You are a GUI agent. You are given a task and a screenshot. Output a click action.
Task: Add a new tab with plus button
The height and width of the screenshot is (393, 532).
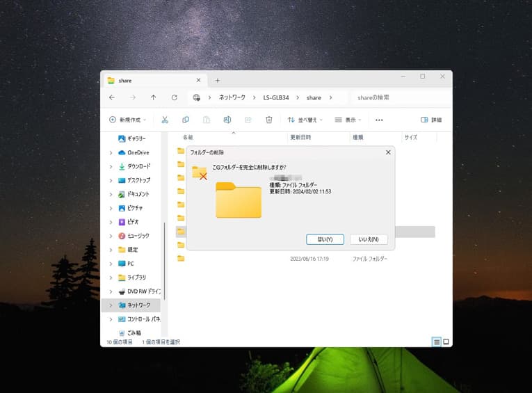217,80
